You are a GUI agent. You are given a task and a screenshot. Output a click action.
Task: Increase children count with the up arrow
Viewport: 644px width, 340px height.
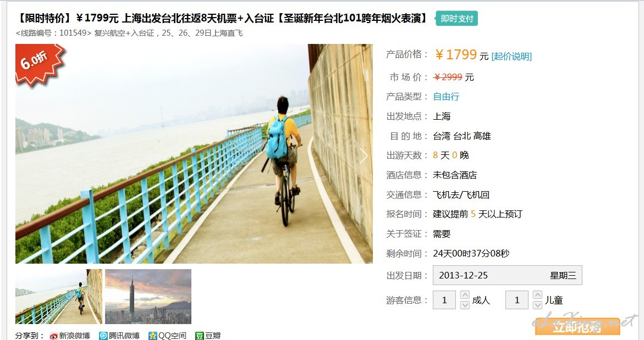click(x=537, y=295)
